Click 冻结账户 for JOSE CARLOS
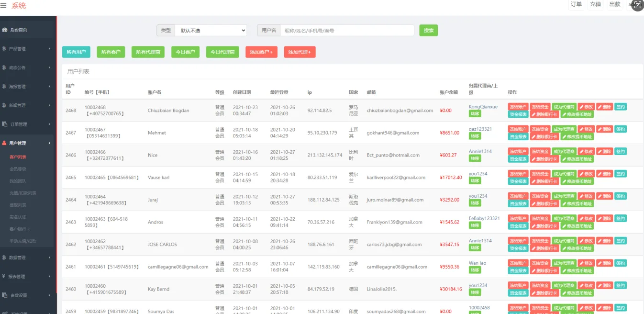Image resolution: width=644 pixels, height=314 pixels. point(518,241)
